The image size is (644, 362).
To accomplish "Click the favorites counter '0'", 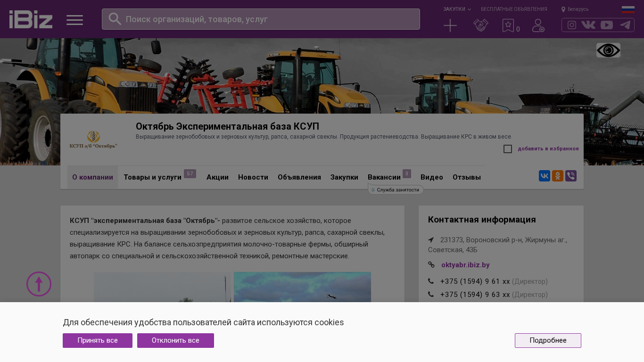I will (518, 29).
